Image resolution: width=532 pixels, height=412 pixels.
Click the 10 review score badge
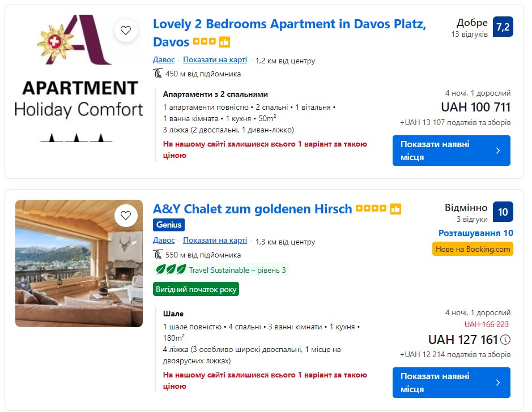pyautogui.click(x=503, y=212)
